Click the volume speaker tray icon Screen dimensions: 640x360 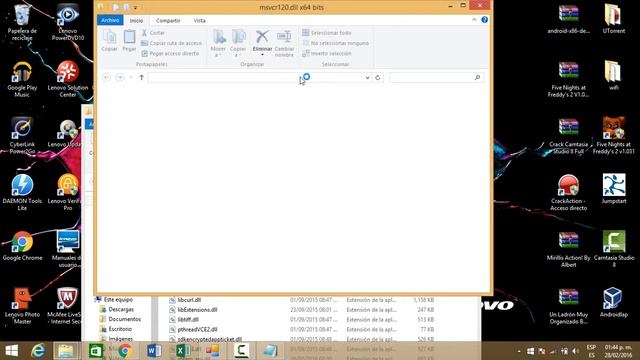point(576,351)
